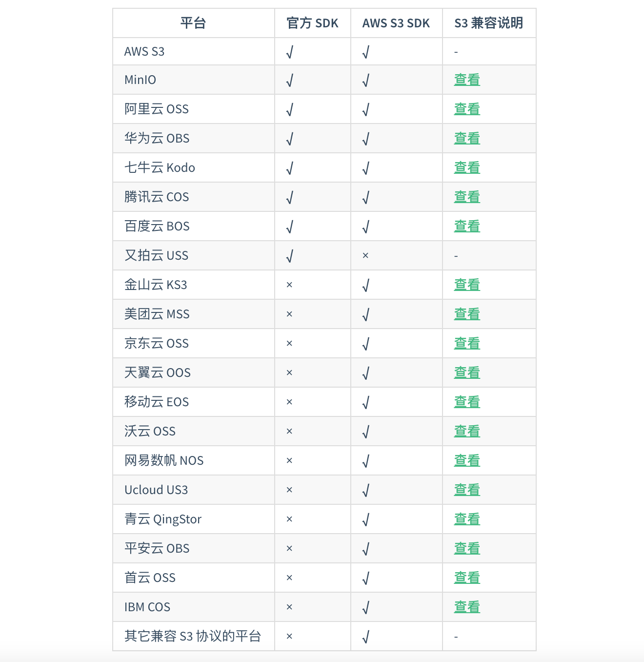The height and width of the screenshot is (662, 644).
Task: Open the 查看 link for Ucloud US3
Action: pos(467,490)
